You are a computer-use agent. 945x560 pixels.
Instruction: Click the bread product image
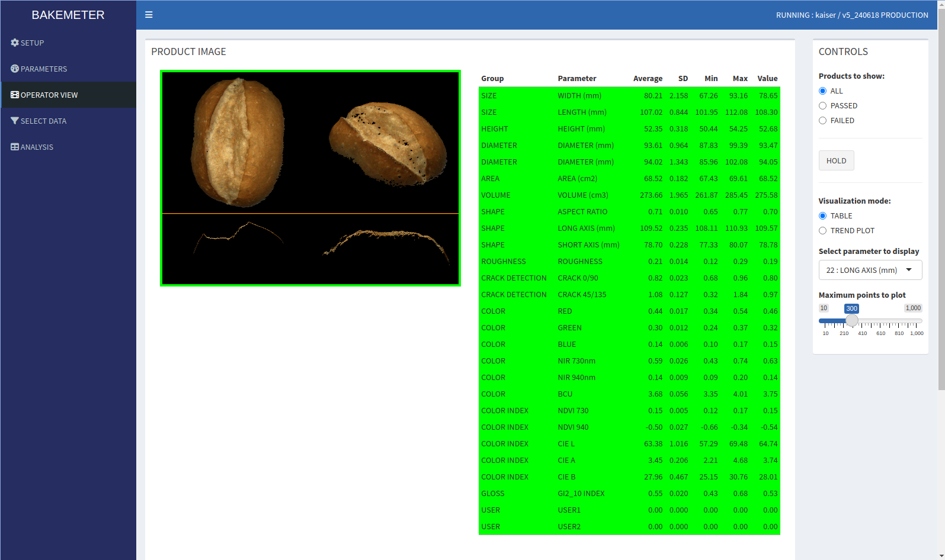tap(310, 178)
